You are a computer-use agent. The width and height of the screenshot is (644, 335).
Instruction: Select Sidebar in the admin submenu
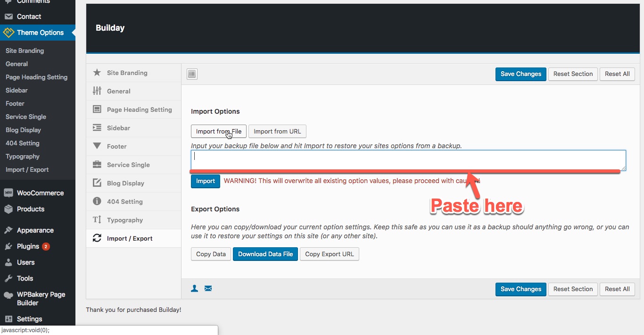coord(17,90)
